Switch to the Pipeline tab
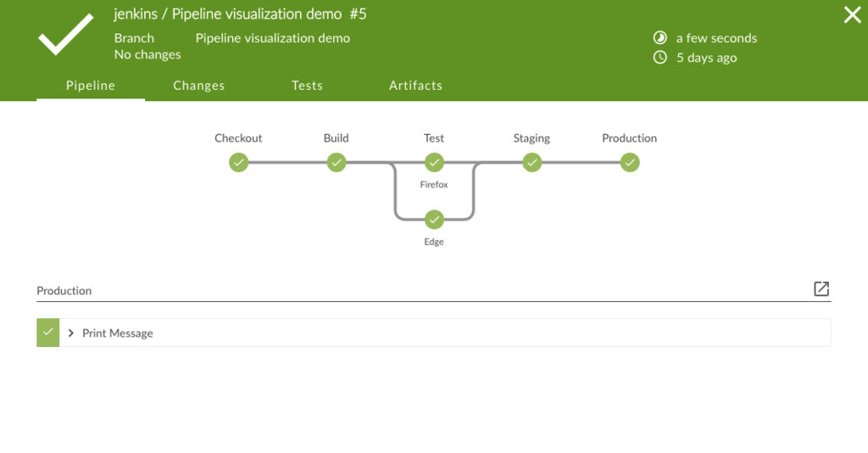The height and width of the screenshot is (453, 868). 91,86
